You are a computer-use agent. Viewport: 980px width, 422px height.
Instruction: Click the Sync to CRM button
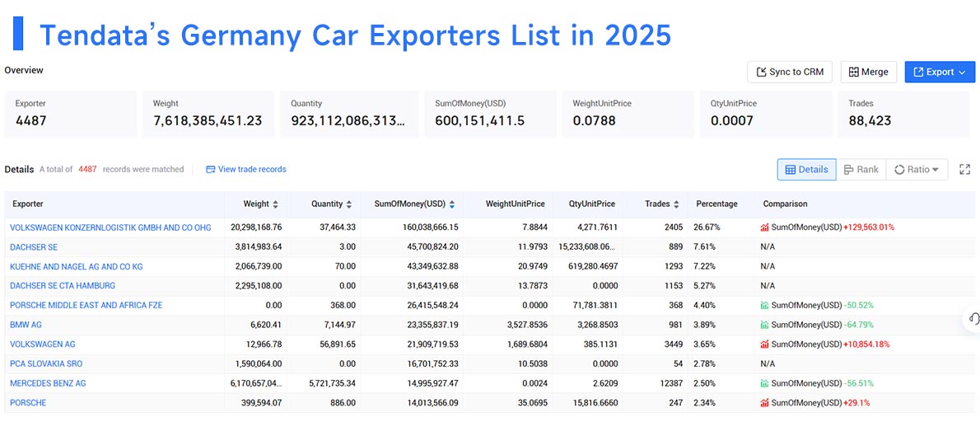coord(790,72)
